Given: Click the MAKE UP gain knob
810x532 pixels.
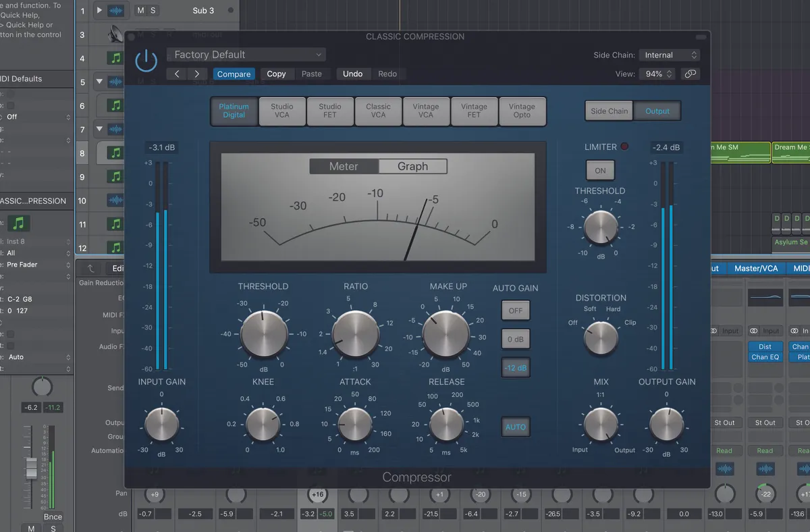Looking at the screenshot, I should [x=446, y=334].
